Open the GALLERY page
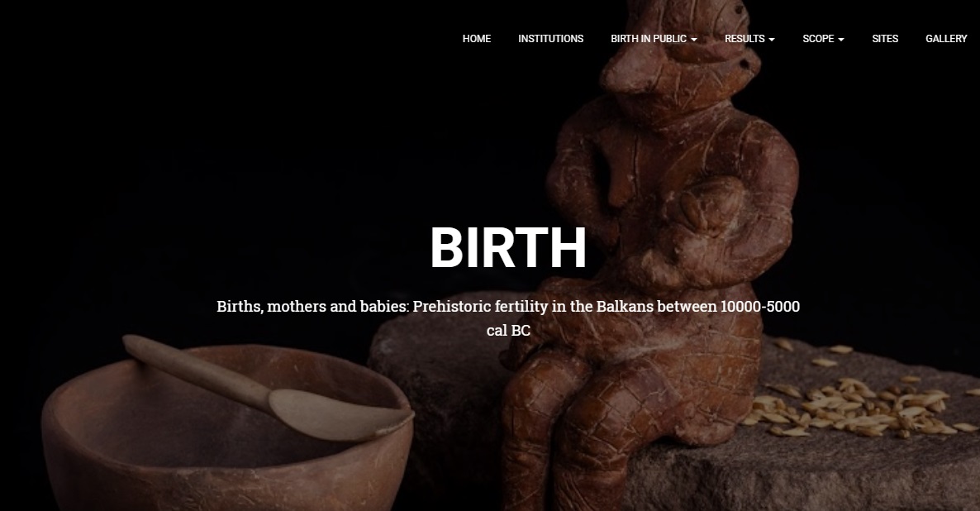The width and height of the screenshot is (980, 511). [946, 39]
